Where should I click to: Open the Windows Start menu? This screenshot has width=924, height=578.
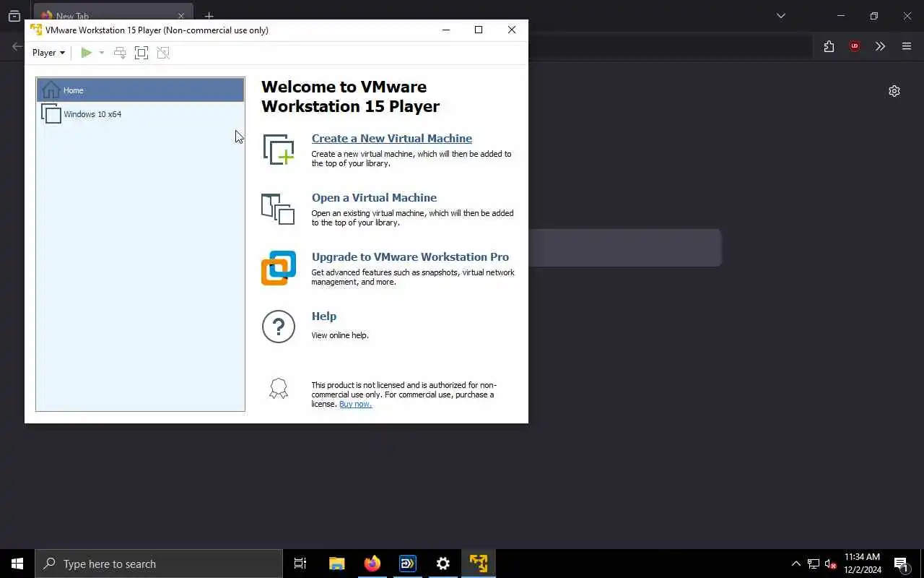click(17, 564)
